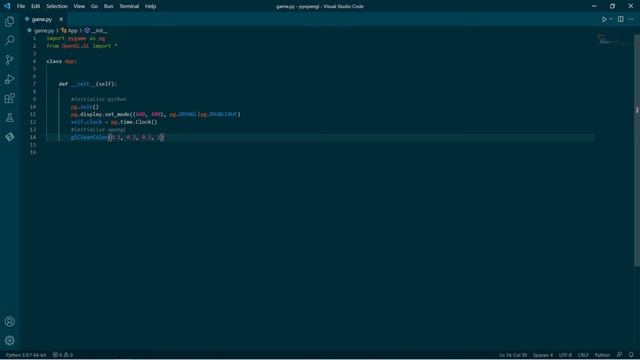
Task: Click 'import pygame as pg' line
Action: pos(76,38)
